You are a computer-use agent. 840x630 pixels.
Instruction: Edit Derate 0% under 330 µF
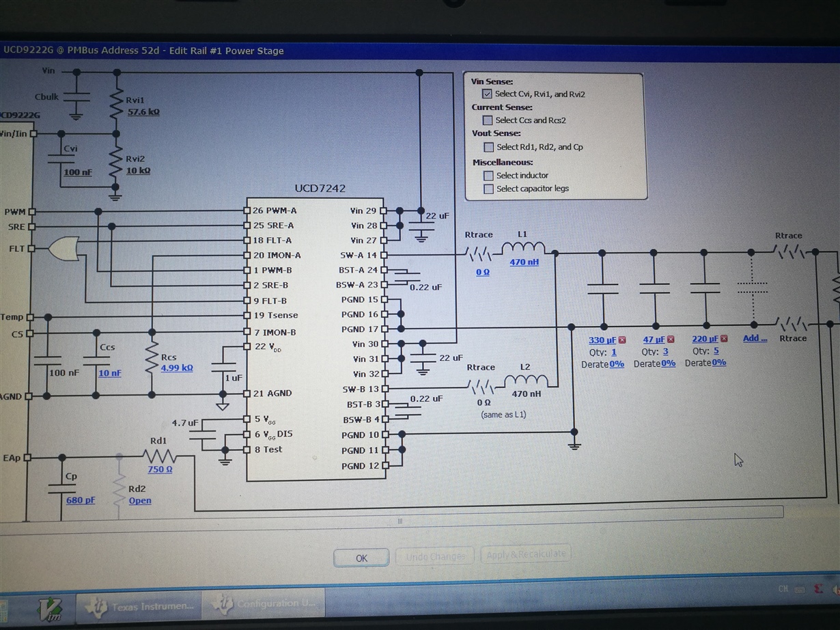(x=617, y=364)
